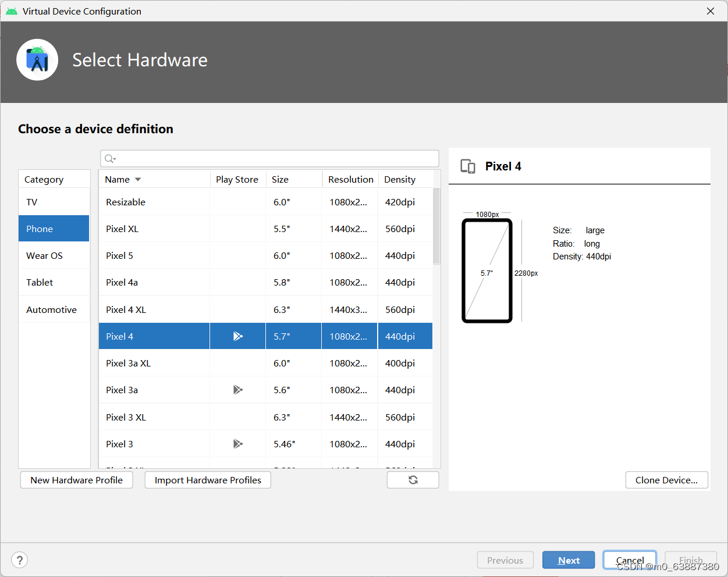Click the Previous button
Screen dimensions: 728x577
505,560
